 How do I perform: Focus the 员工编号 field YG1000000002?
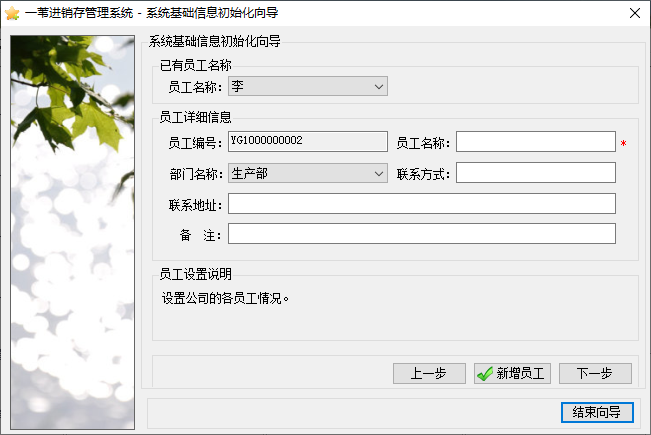pos(308,141)
